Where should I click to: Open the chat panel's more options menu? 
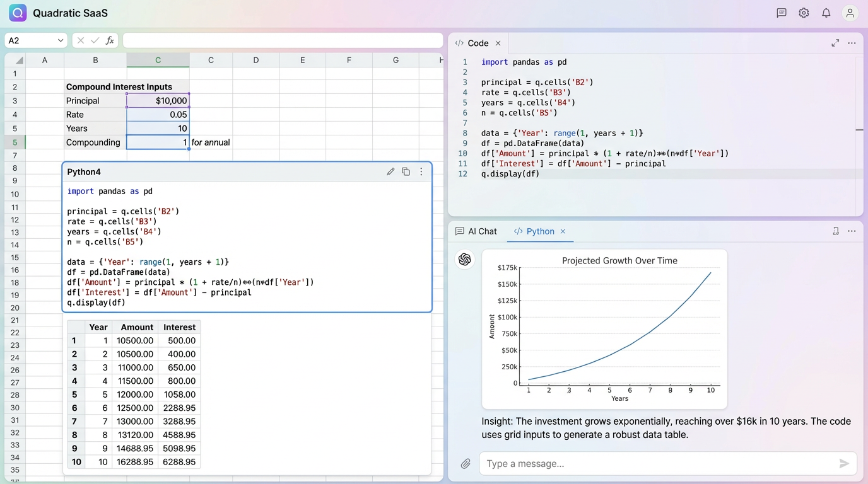click(x=852, y=231)
